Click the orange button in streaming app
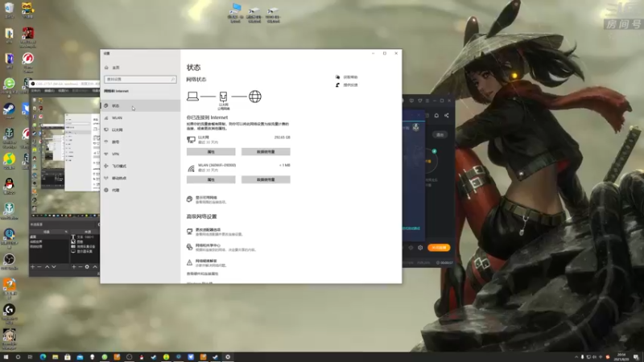644x362 pixels. [x=439, y=248]
